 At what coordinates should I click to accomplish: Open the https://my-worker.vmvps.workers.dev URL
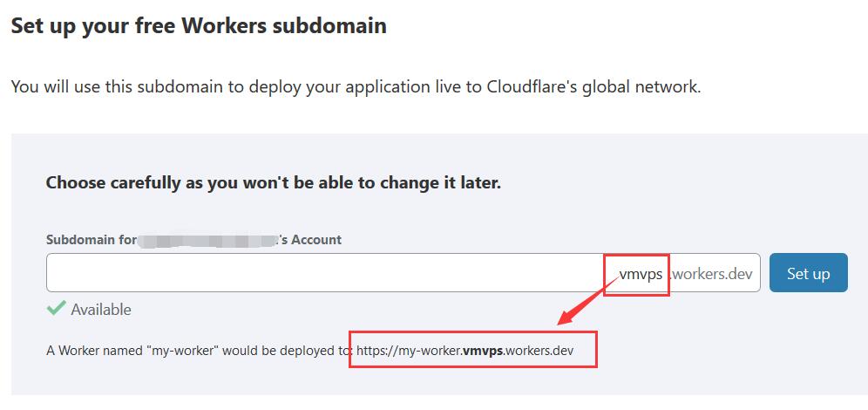coord(465,351)
